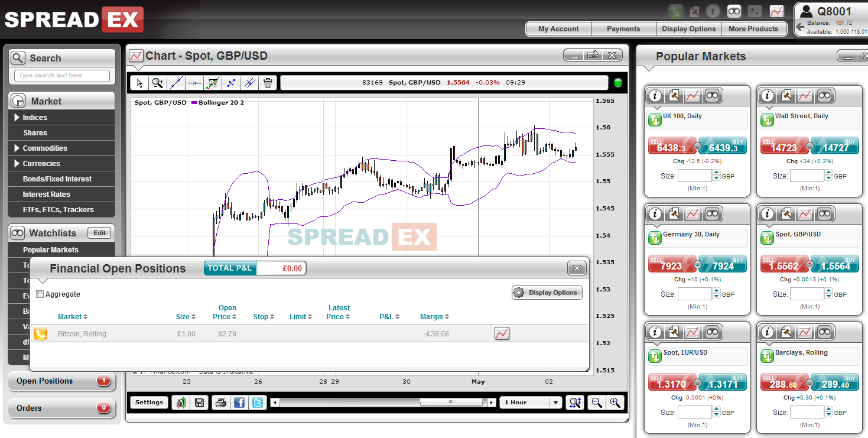Image resolution: width=868 pixels, height=438 pixels.
Task: Click the chart horizontal scrollbar thumb
Action: 451,403
